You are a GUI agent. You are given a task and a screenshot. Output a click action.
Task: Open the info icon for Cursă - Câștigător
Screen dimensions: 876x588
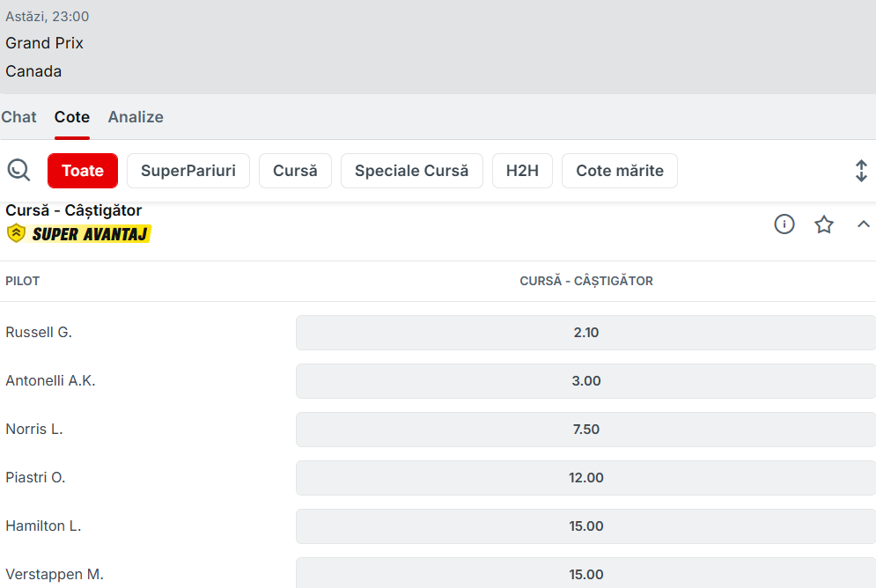pos(784,224)
